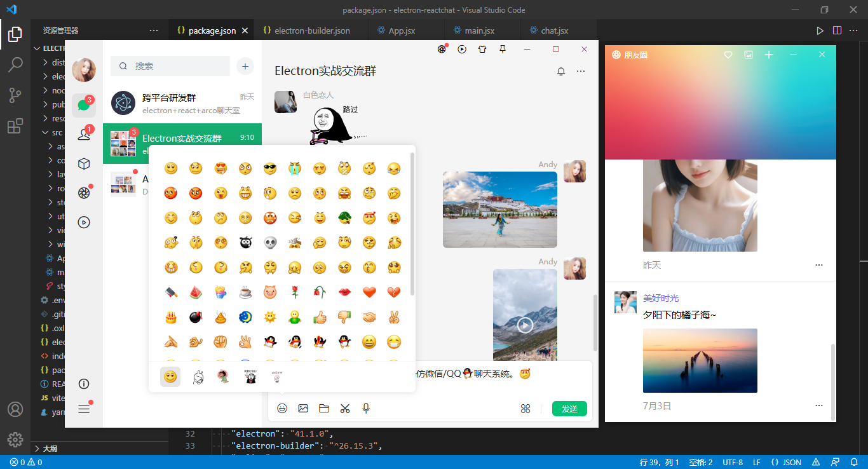This screenshot has height=469, width=868.
Task: Click the voice microphone icon
Action: 366,409
